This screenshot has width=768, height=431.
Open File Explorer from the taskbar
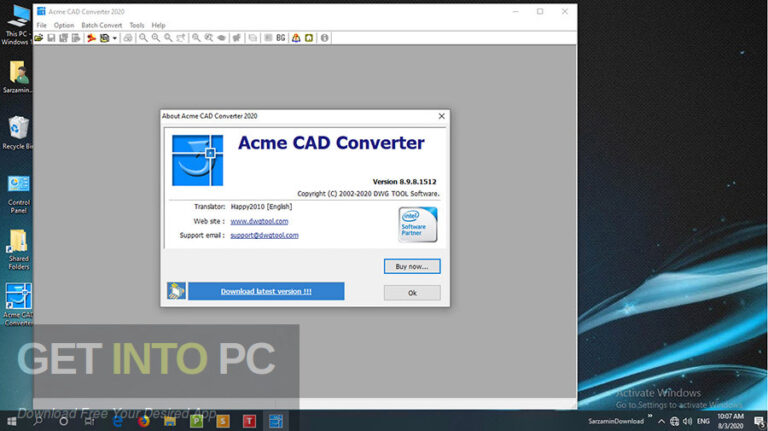170,421
